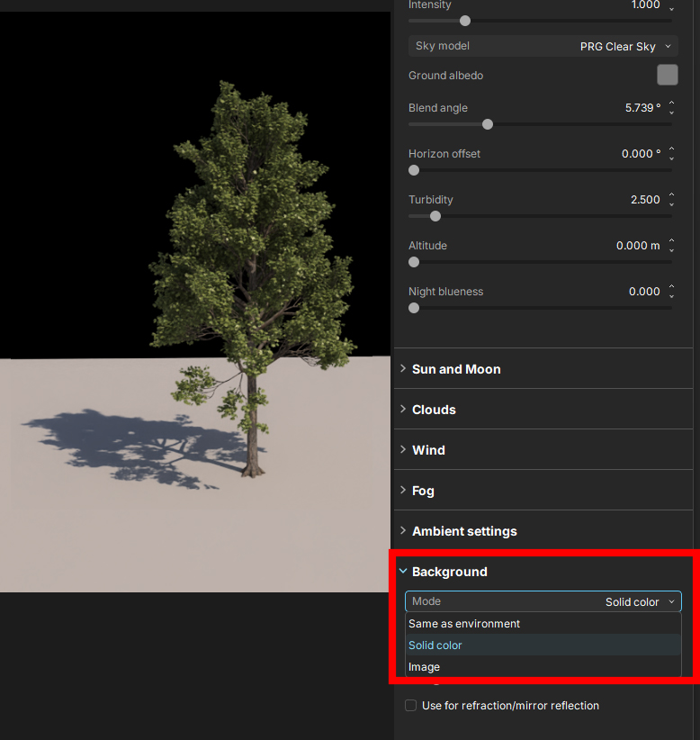Click the Altitude value field
700x740 pixels.
point(638,246)
